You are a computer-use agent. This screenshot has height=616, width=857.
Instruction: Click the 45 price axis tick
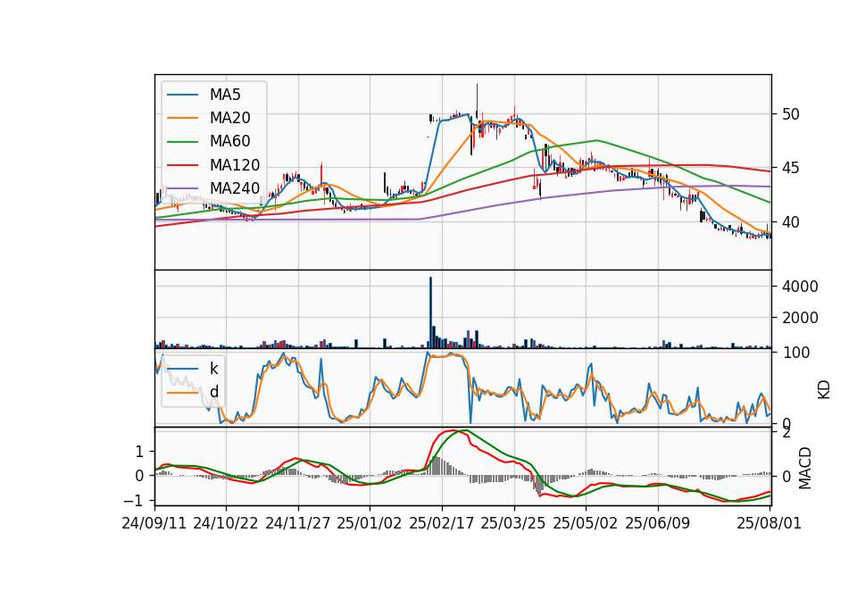[x=791, y=168]
